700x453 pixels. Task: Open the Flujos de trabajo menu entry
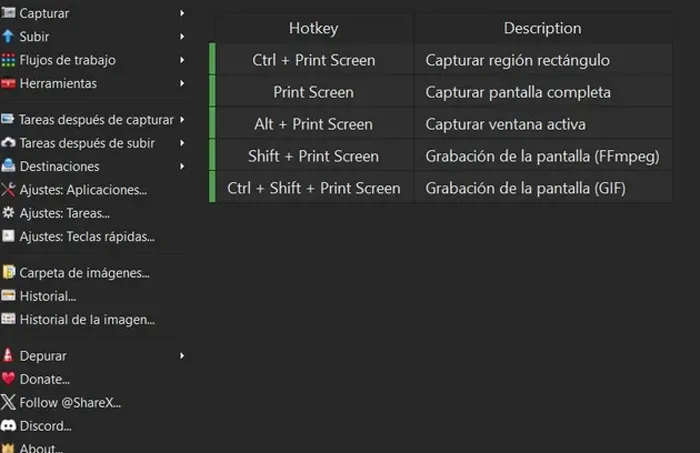coord(67,60)
